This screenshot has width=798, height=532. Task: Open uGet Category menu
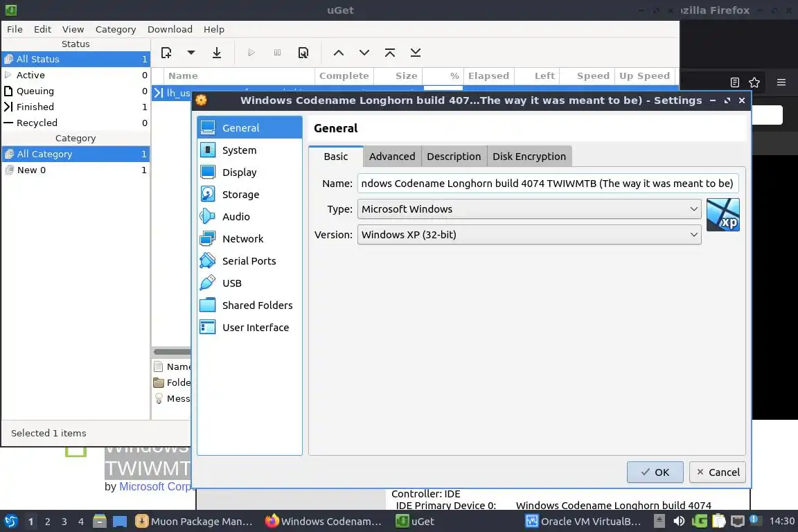pyautogui.click(x=116, y=30)
